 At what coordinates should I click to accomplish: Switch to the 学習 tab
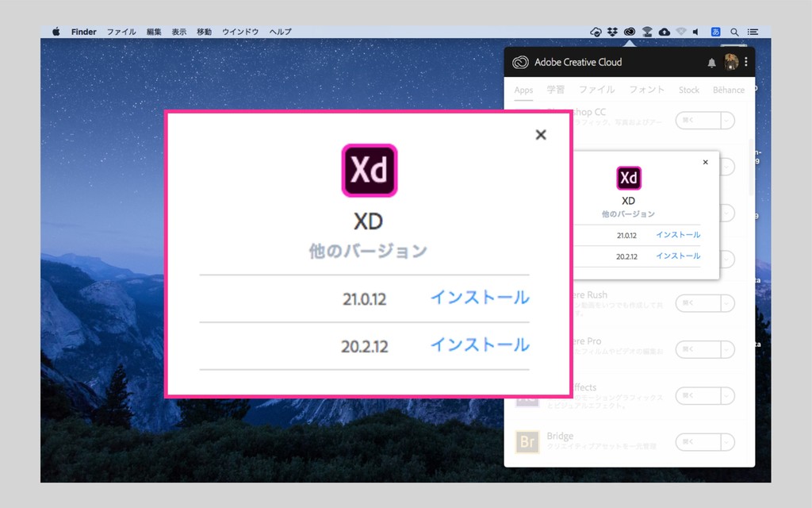tap(556, 90)
